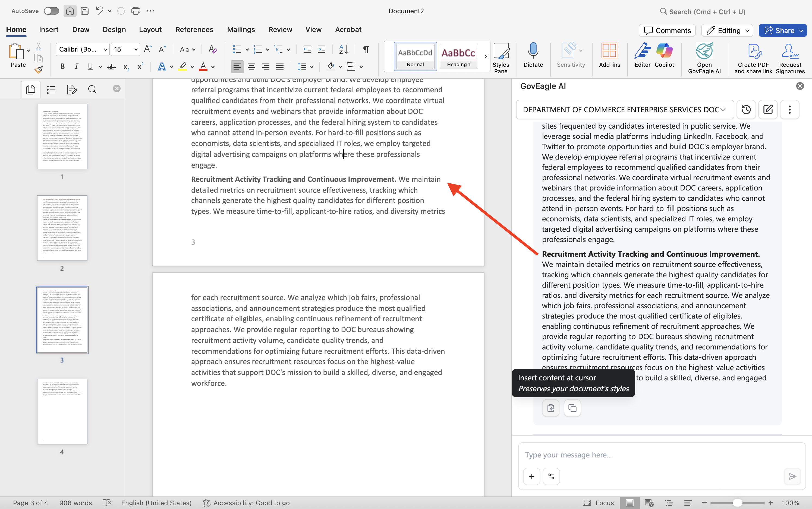Select page 4 thumbnail
This screenshot has width=812, height=509.
click(x=62, y=411)
